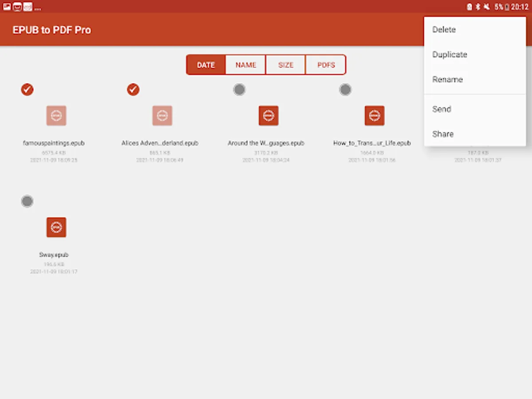Open the famouspaintings.epub file icon
This screenshot has height=399, width=532.
click(56, 116)
